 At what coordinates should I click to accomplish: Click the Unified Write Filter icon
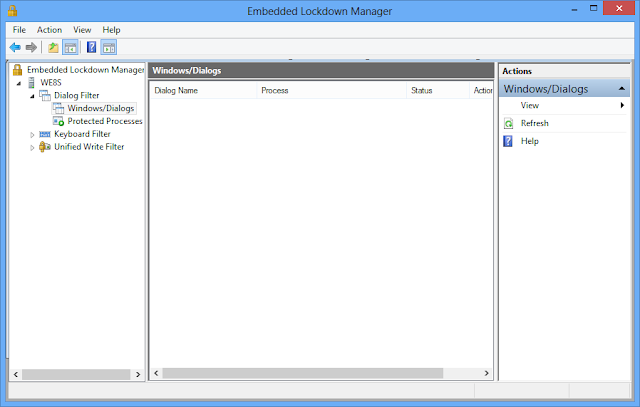pyautogui.click(x=44, y=147)
